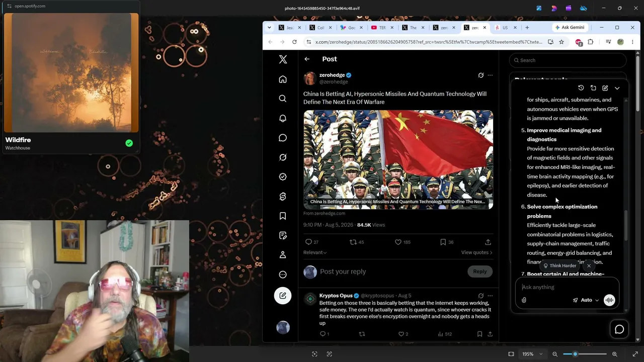Click the Grok icon on zerohedge's post
Image resolution: width=644 pixels, height=362 pixels.
(x=480, y=75)
